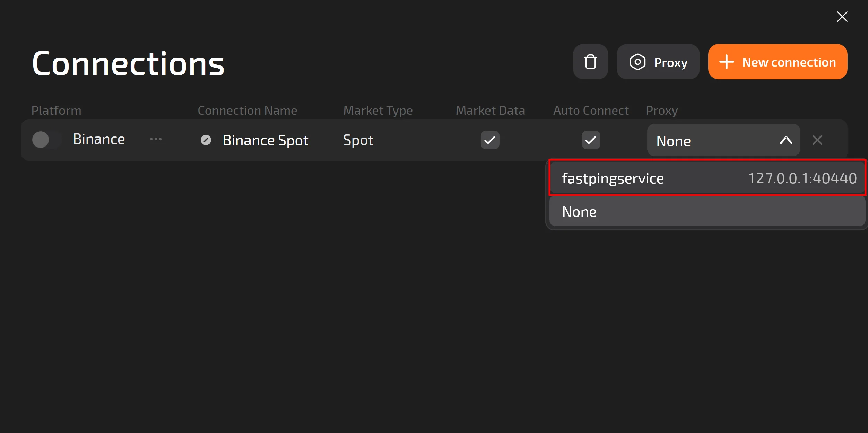
Task: Click the Binance Spot connection name
Action: (x=265, y=140)
